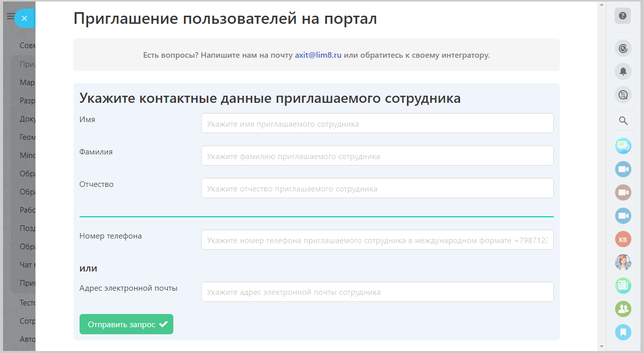This screenshot has height=353, width=644.
Task: Click the notifications bell icon
Action: [623, 71]
